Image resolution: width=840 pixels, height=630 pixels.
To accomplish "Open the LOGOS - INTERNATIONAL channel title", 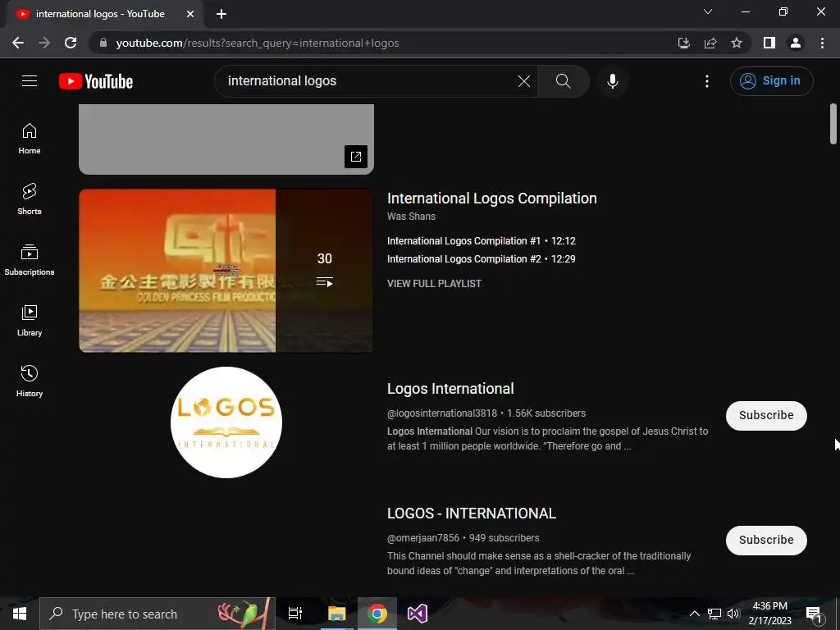I will 472,514.
